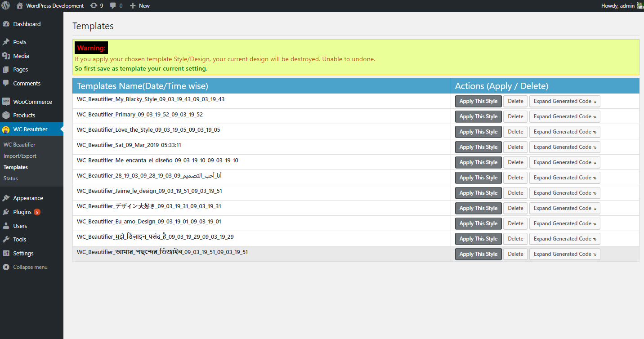Expand generated code for Sat_09_Mar_2019 template

coord(565,147)
